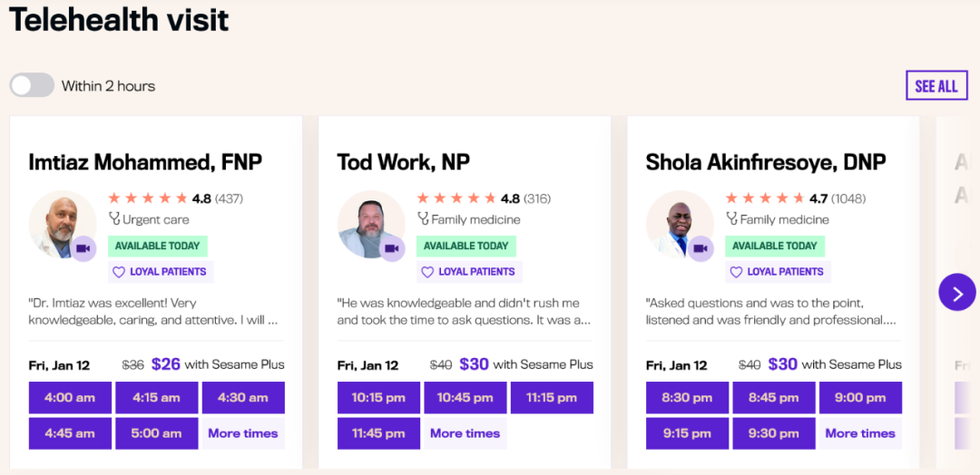This screenshot has height=475, width=980.
Task: Click heart icon in Imtiaz Mohammed's Loyal Patients badge
Action: coord(119,272)
